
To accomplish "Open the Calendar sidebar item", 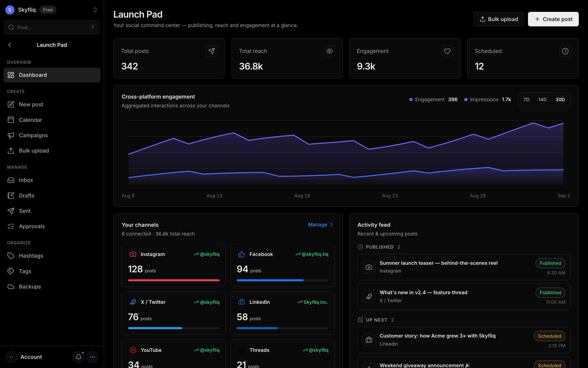I will (52, 120).
